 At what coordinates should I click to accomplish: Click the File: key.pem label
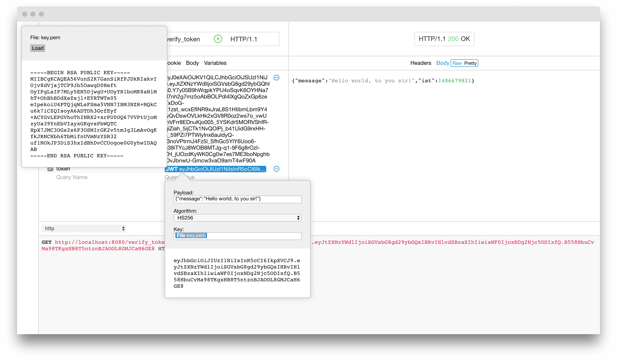pos(45,38)
